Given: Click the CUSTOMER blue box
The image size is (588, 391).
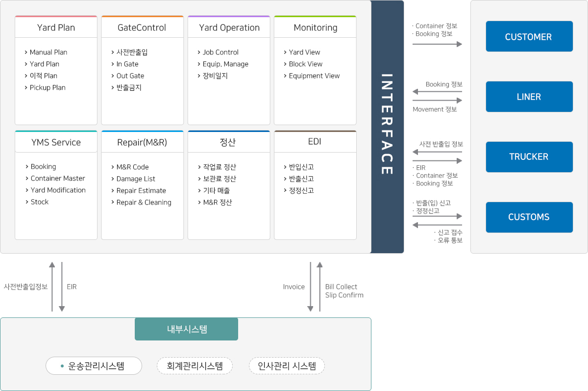Looking at the screenshot, I should pyautogui.click(x=529, y=37).
